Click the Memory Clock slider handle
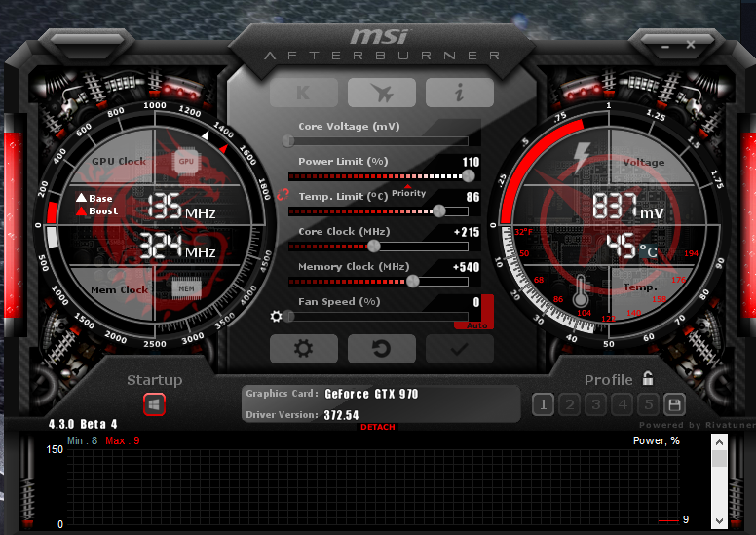The height and width of the screenshot is (535, 756). pyautogui.click(x=413, y=282)
